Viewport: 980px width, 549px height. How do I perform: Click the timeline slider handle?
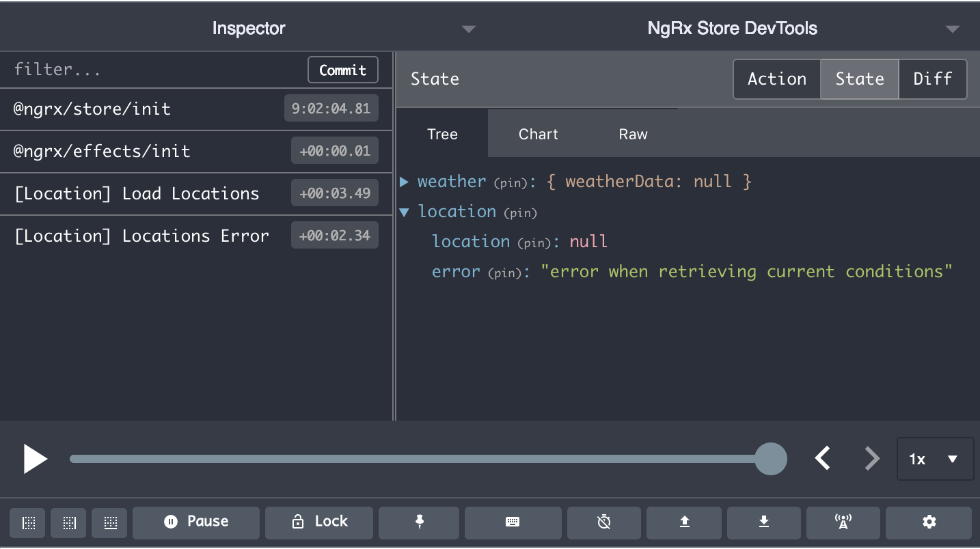[x=771, y=459]
